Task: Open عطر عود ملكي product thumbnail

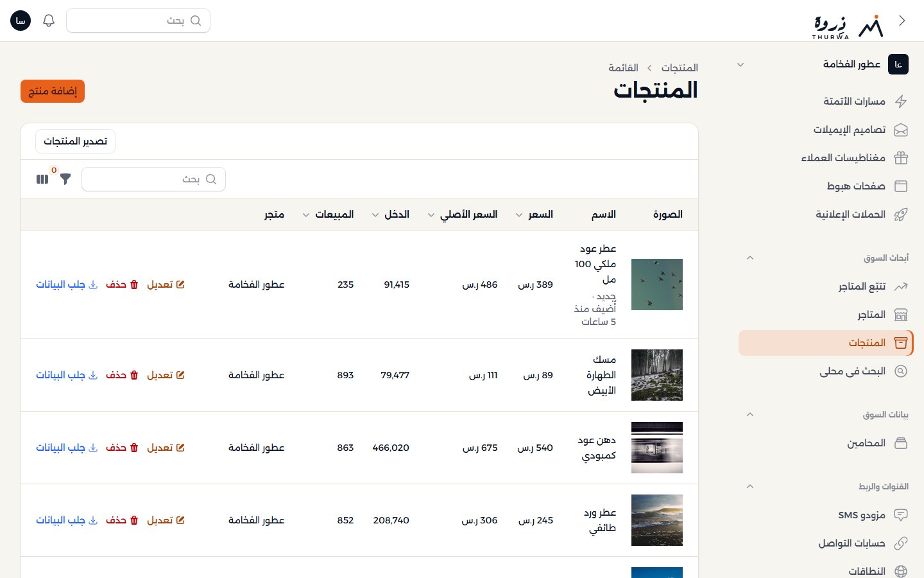Action: pyautogui.click(x=657, y=285)
